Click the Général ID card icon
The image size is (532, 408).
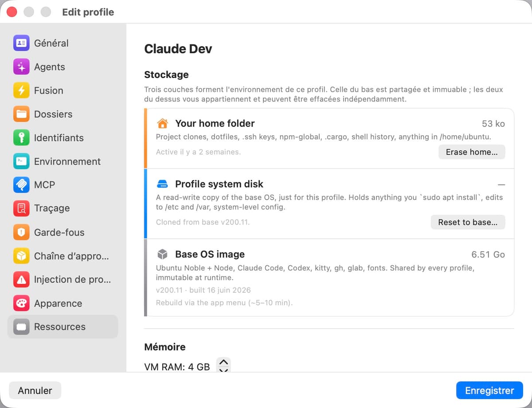click(21, 43)
